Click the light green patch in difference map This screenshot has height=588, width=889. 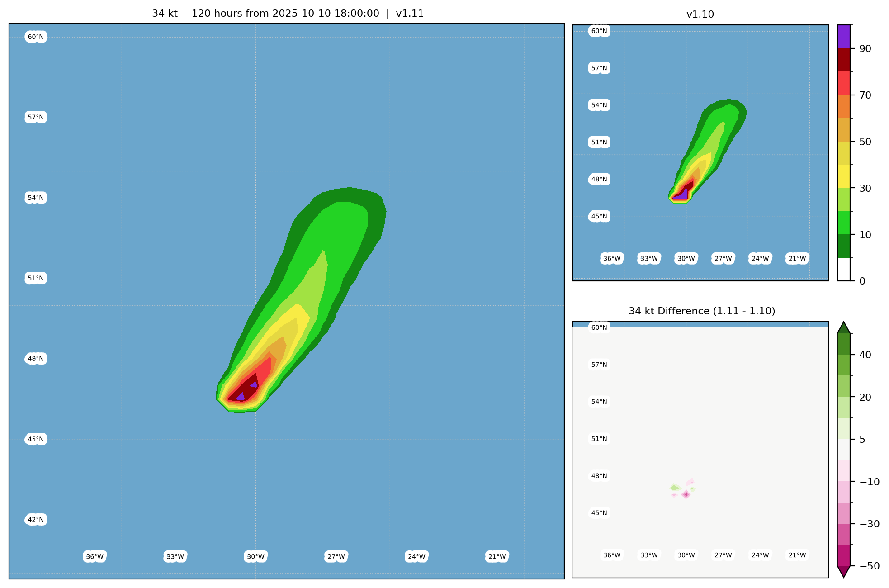tap(675, 488)
